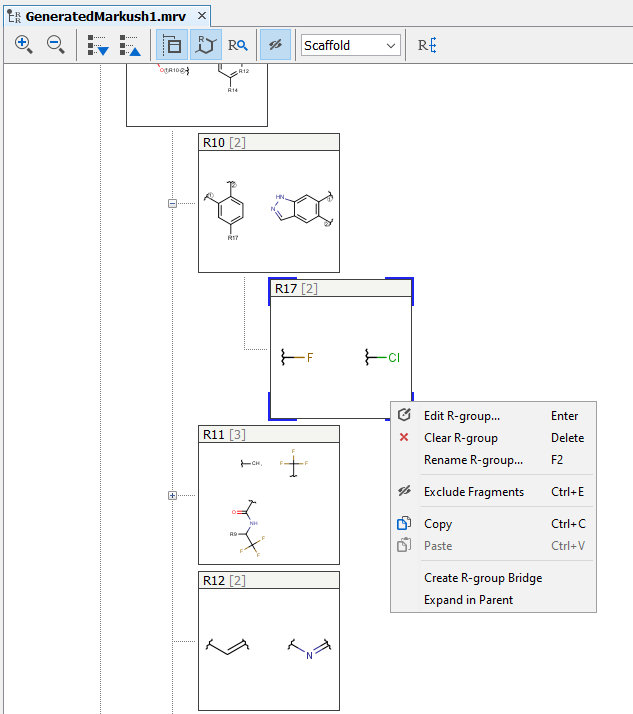Collapse the R10 tree node
The width and height of the screenshot is (633, 714).
point(172,203)
